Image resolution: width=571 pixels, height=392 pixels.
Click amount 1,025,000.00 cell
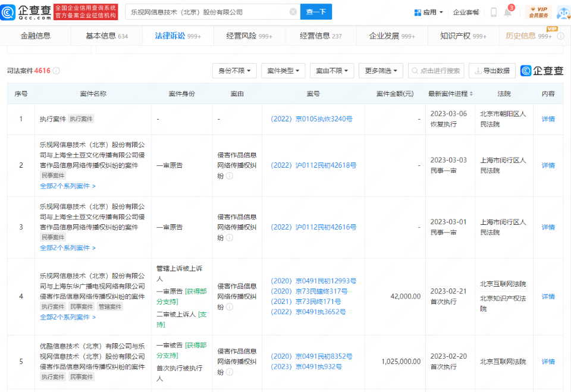[x=400, y=362]
